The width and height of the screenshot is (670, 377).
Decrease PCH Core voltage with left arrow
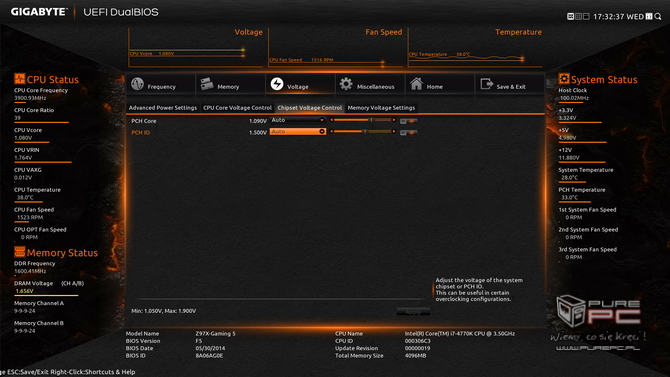click(332, 120)
